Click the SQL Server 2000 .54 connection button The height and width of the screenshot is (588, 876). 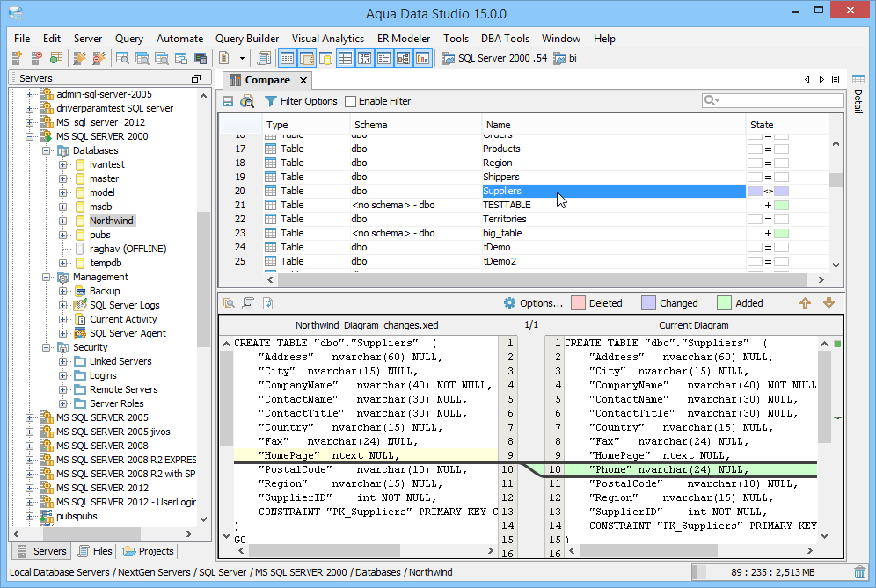click(x=495, y=58)
